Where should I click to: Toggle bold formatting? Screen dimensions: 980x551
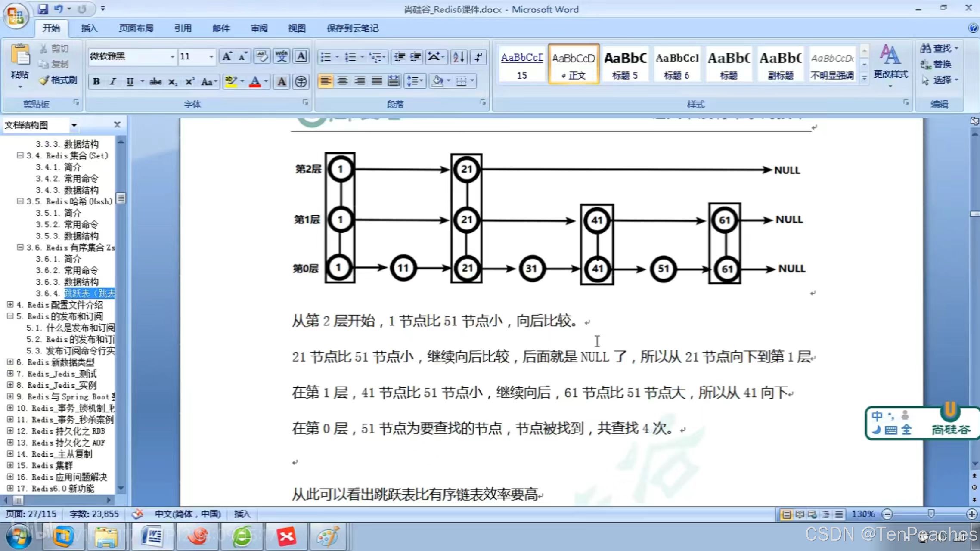point(96,82)
